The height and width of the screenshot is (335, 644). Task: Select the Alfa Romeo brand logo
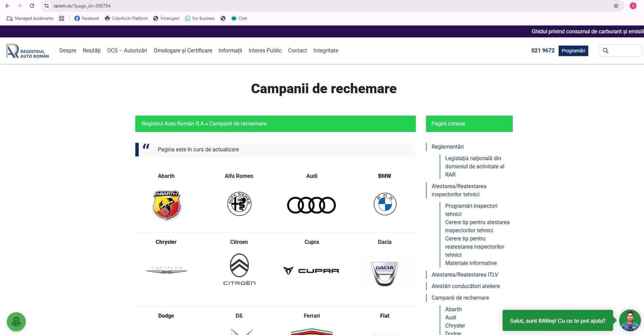(x=239, y=204)
